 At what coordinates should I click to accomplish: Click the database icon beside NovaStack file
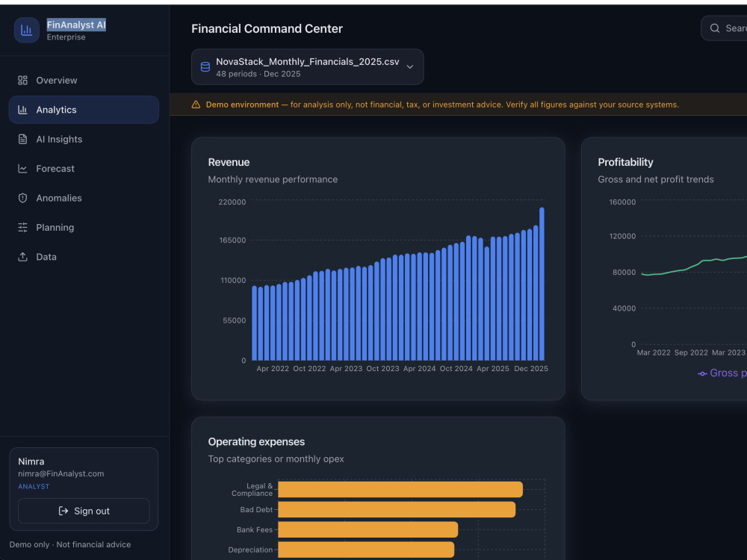[x=205, y=67]
